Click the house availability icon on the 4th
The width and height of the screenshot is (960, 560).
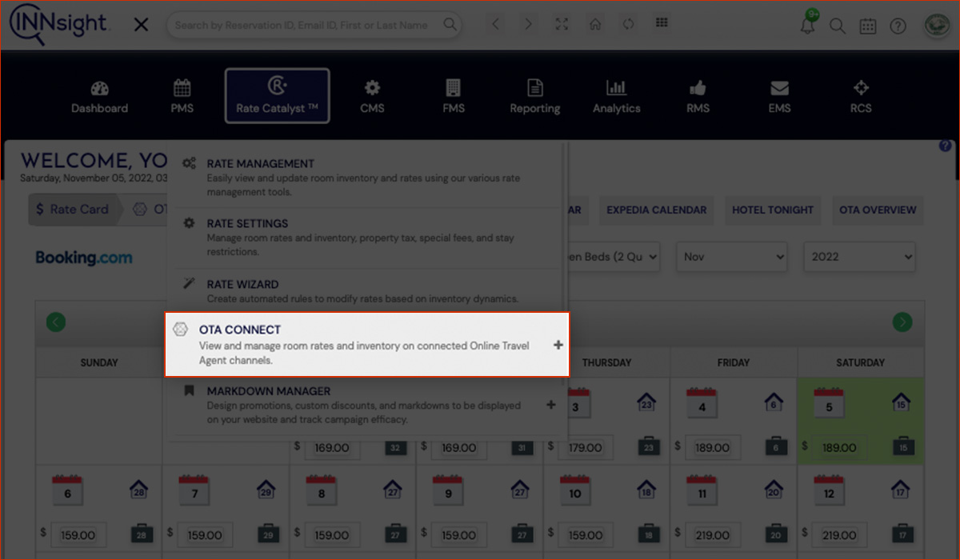(774, 402)
